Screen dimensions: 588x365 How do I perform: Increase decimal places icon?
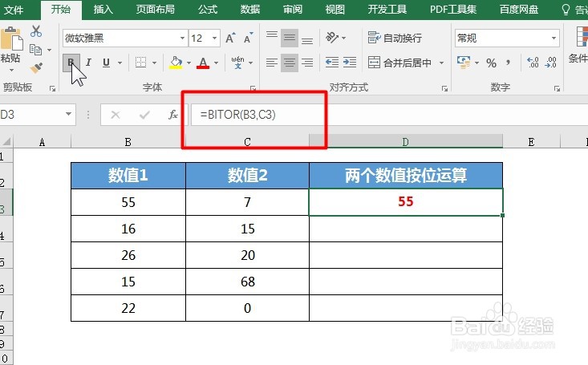tap(533, 63)
